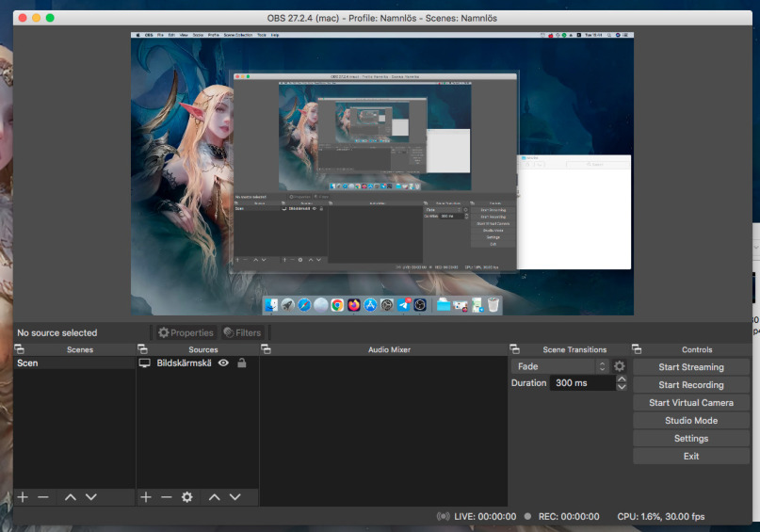Toggle Studio Mode

pyautogui.click(x=691, y=421)
